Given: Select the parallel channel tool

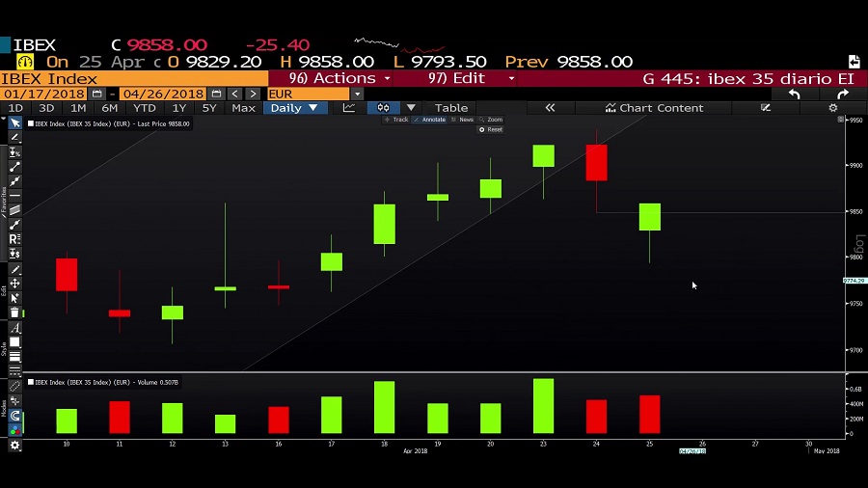Looking at the screenshot, I should pyautogui.click(x=14, y=209).
